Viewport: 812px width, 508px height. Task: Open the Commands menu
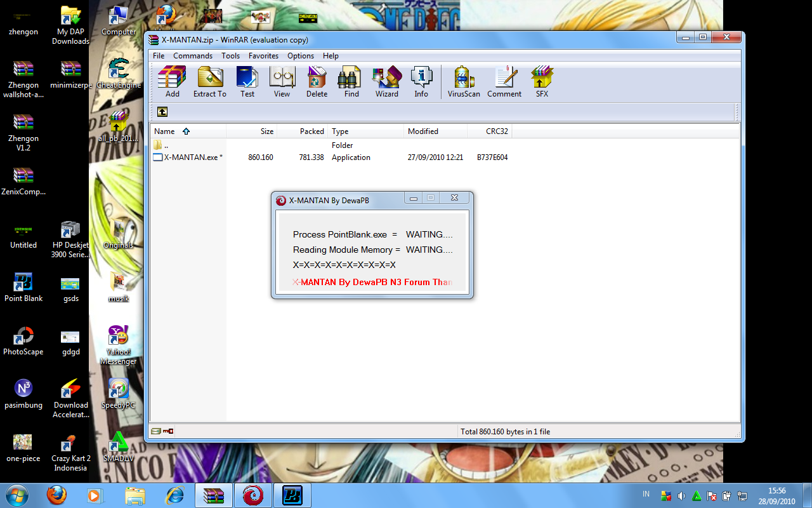click(193, 55)
